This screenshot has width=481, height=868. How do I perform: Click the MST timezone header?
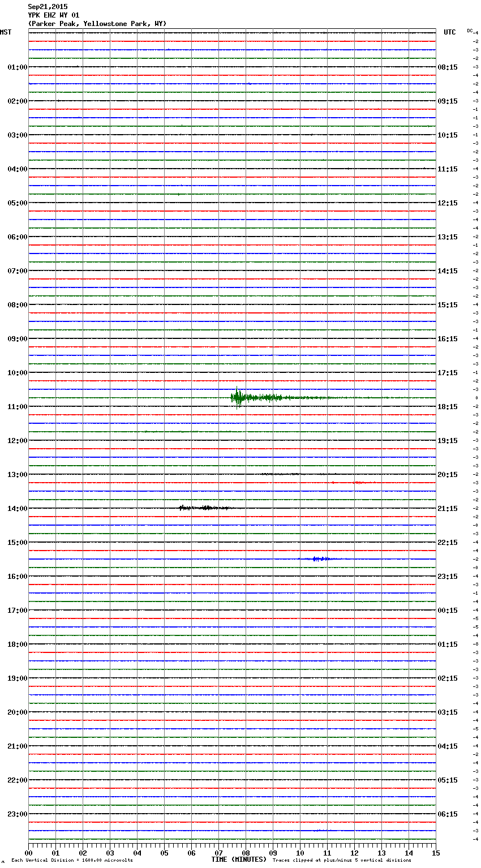(x=6, y=32)
